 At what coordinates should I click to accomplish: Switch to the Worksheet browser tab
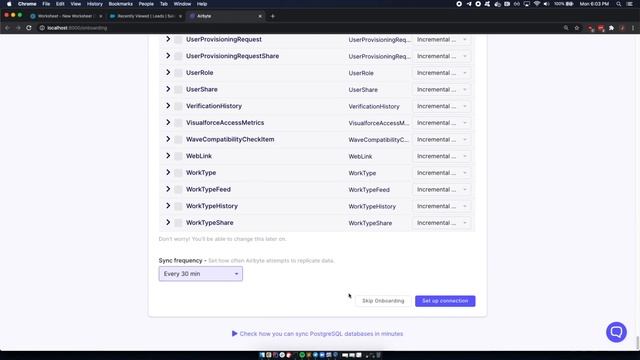[x=65, y=16]
